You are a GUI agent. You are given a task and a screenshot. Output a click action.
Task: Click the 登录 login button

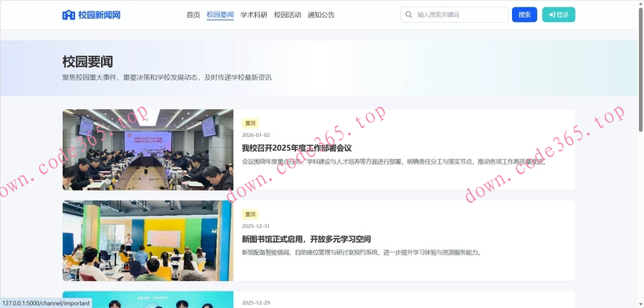click(x=558, y=15)
